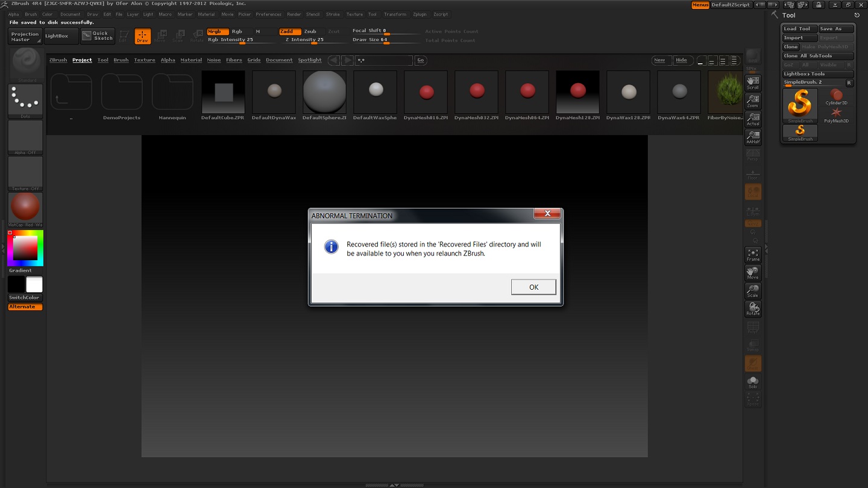Switch to LightBox Texture tab
Image resolution: width=868 pixels, height=488 pixels.
point(145,60)
